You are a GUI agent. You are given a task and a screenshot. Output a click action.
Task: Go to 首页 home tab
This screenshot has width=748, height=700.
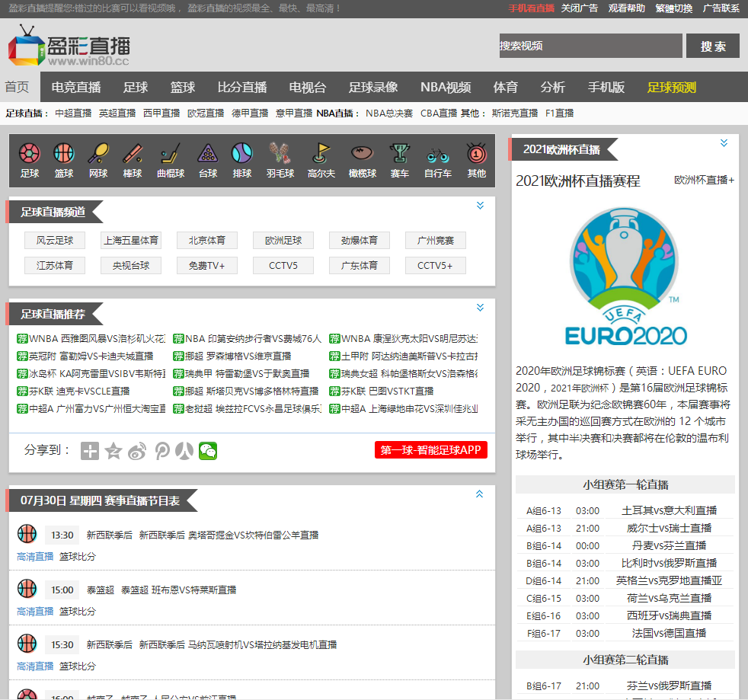18,87
